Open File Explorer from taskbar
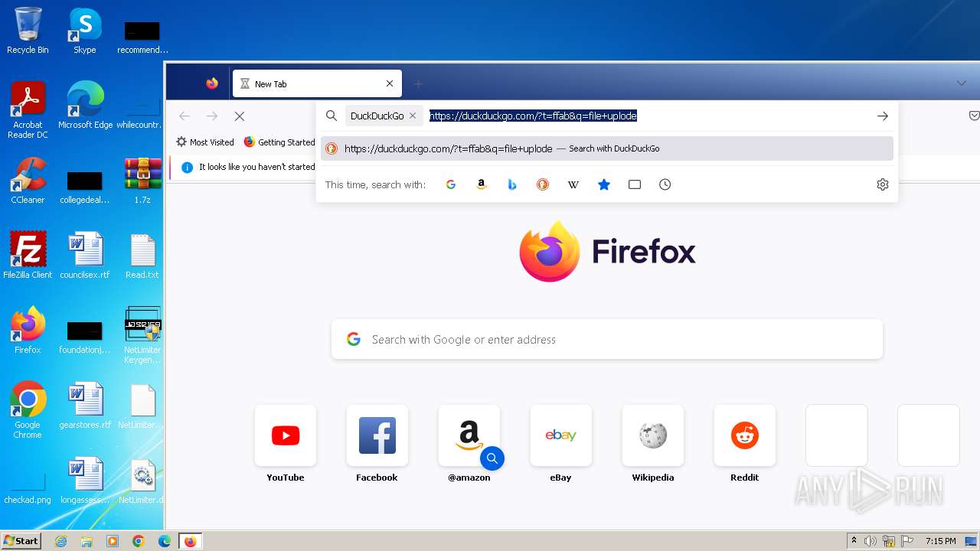The image size is (980, 551). click(87, 541)
